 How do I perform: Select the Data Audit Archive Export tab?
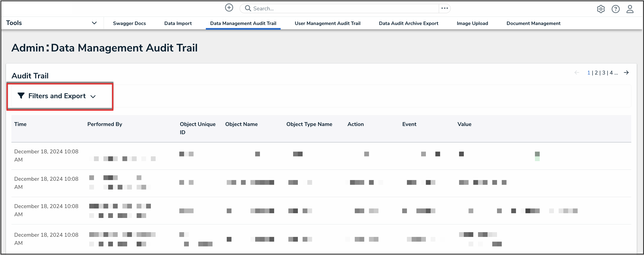pyautogui.click(x=408, y=23)
